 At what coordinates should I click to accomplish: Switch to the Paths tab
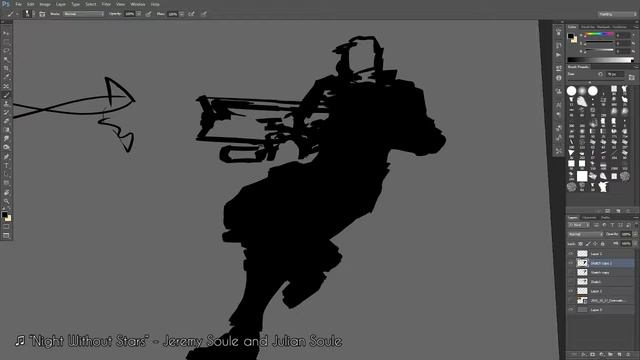click(x=605, y=218)
